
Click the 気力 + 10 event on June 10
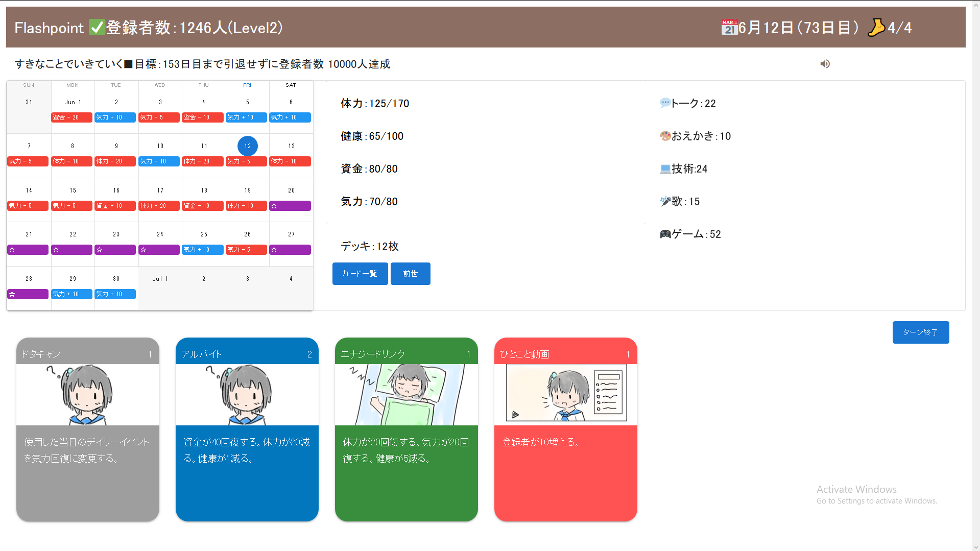[x=159, y=161]
